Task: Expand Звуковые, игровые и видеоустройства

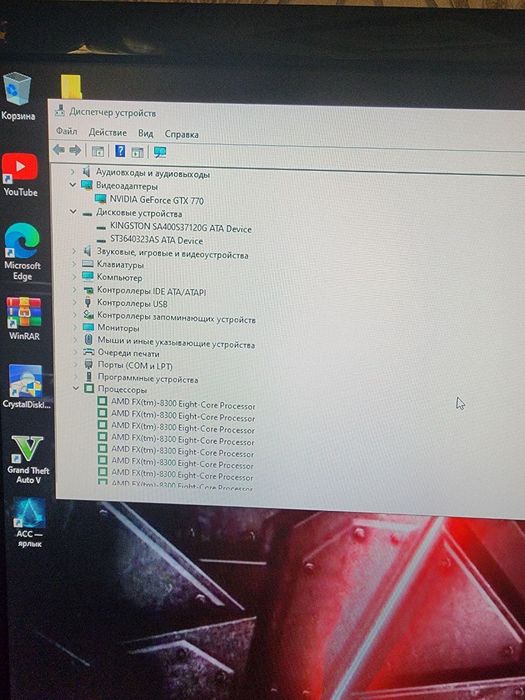Action: pyautogui.click(x=75, y=251)
